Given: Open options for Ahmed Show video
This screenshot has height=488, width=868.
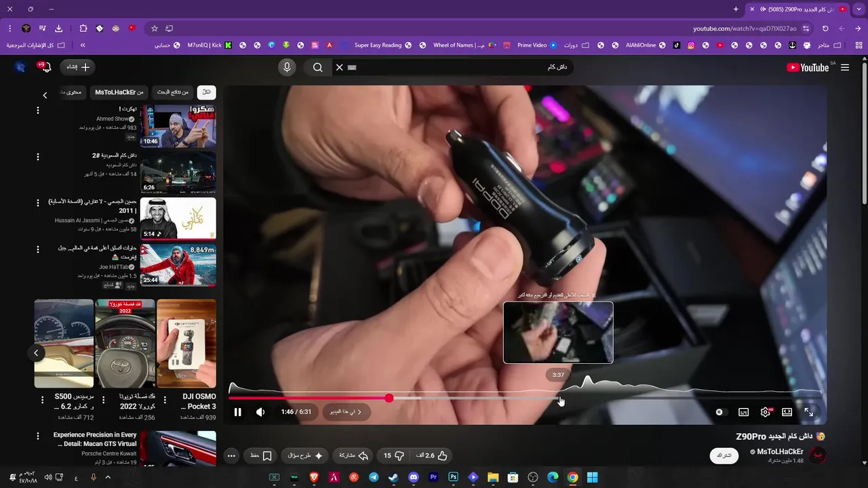Looking at the screenshot, I should (38, 110).
